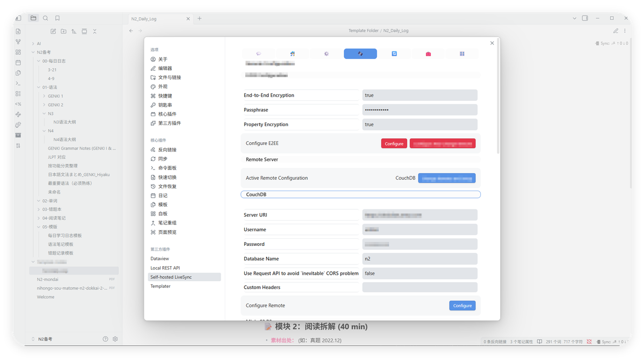Open the canvas icon in the ribbon

point(18,52)
